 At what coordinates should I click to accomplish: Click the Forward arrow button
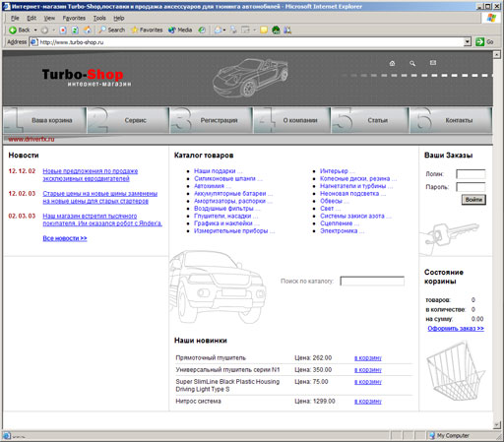pos(44,31)
